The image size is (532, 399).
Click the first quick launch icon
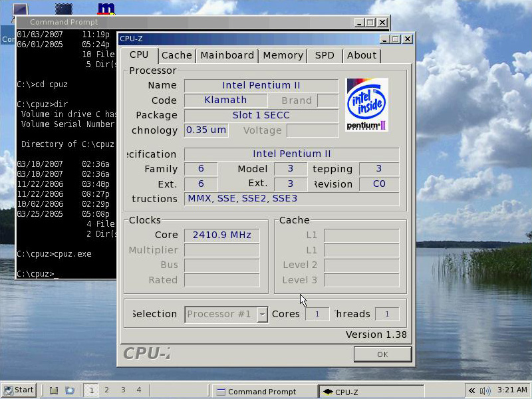pyautogui.click(x=54, y=391)
